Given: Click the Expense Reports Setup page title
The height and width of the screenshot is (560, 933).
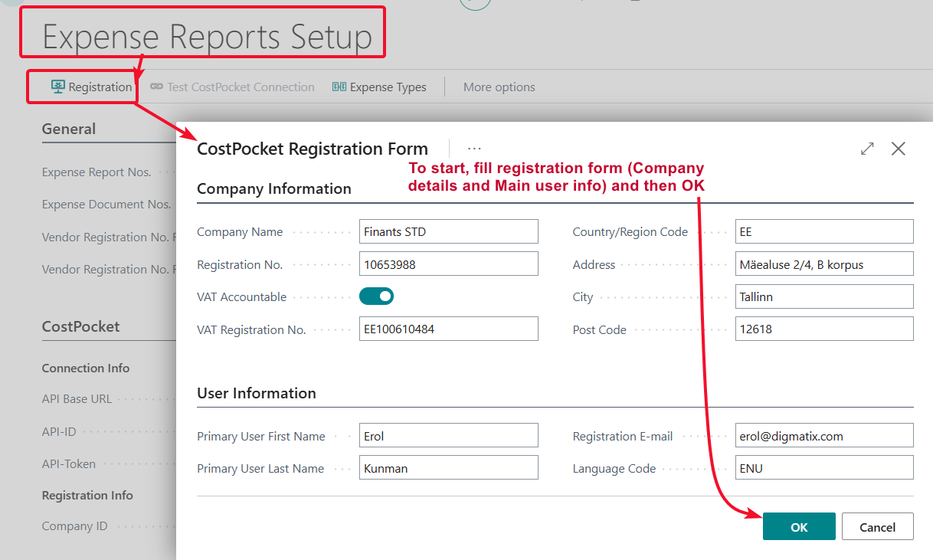Looking at the screenshot, I should (207, 36).
